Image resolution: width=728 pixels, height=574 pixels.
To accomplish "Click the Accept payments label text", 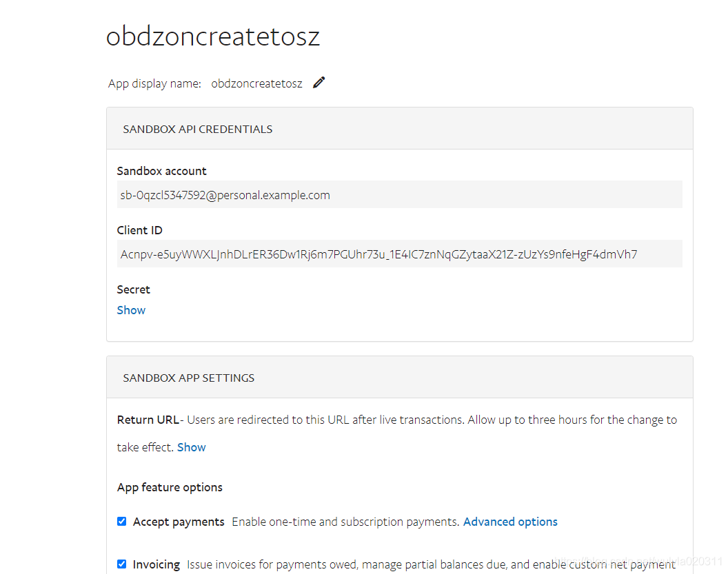I will 179,522.
